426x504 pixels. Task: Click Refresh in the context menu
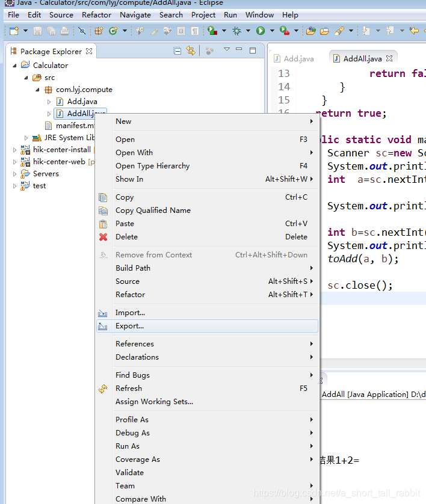point(208,389)
